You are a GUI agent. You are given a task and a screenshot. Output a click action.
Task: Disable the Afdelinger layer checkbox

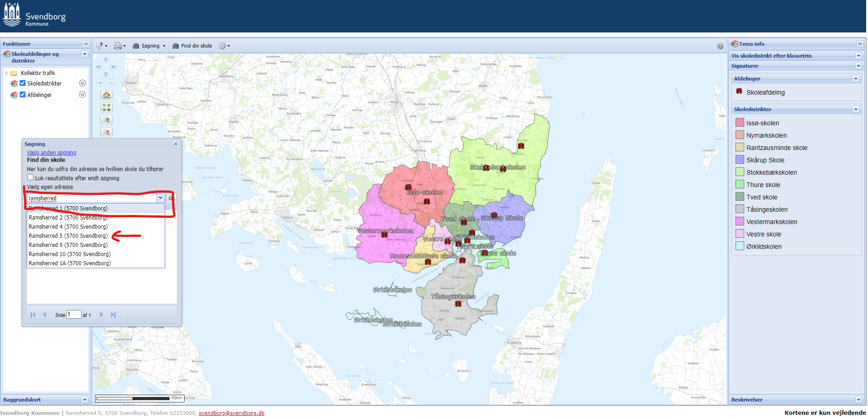[x=23, y=95]
